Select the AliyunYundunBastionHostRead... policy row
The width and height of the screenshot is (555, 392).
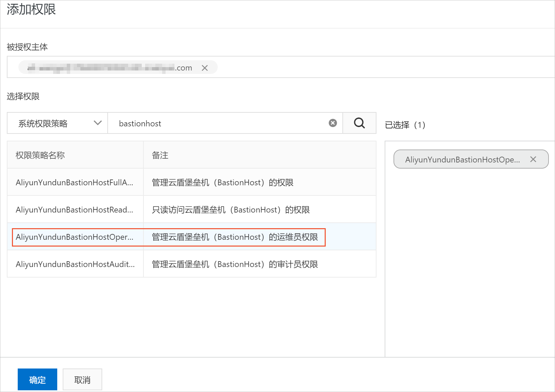click(x=191, y=209)
